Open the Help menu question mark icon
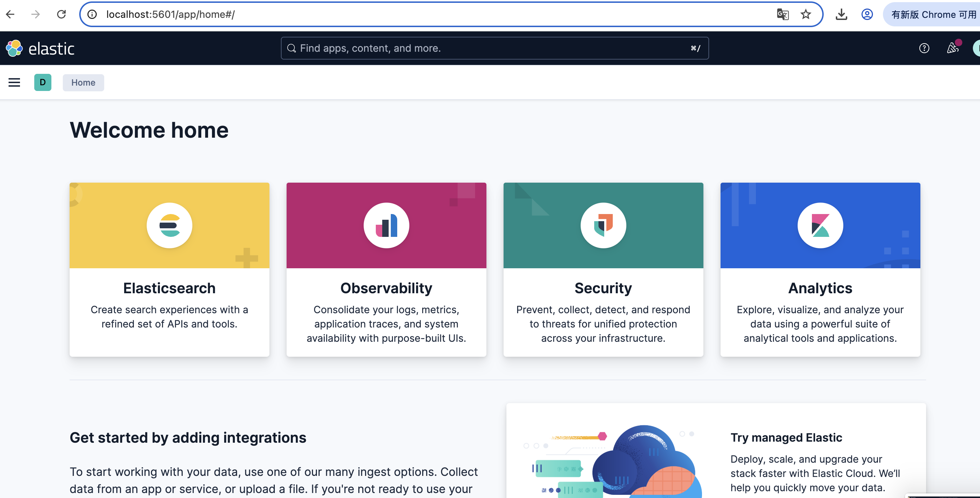 [x=924, y=48]
